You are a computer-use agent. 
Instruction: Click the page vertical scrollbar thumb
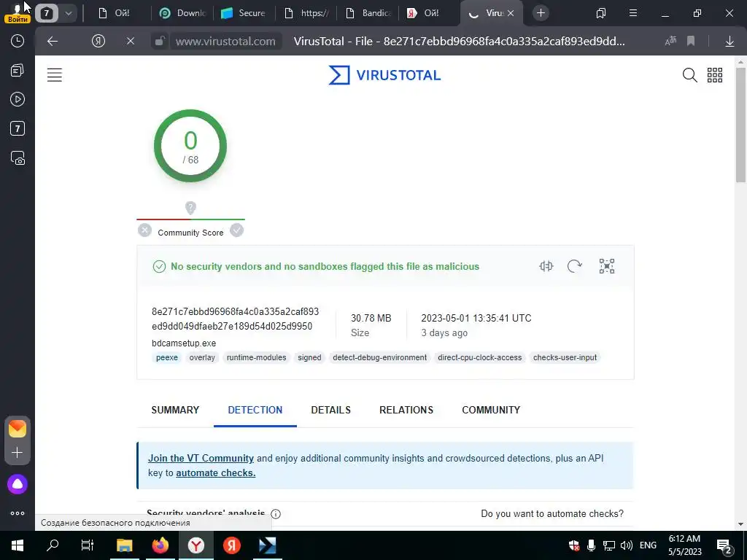coord(740,125)
